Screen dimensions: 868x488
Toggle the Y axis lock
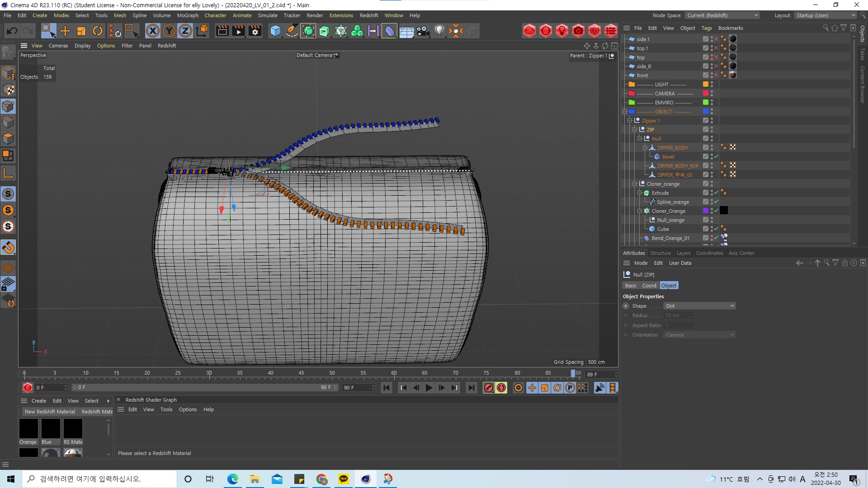(x=169, y=31)
